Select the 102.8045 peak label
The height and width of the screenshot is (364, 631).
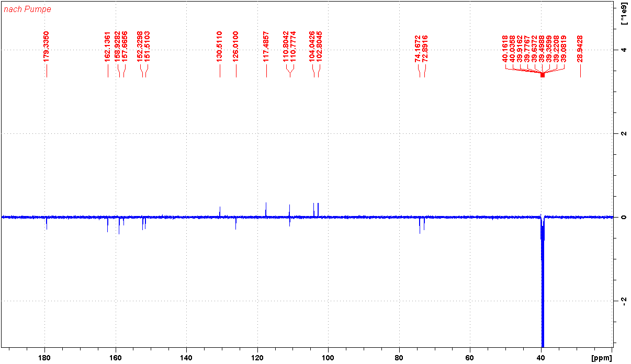(x=320, y=47)
